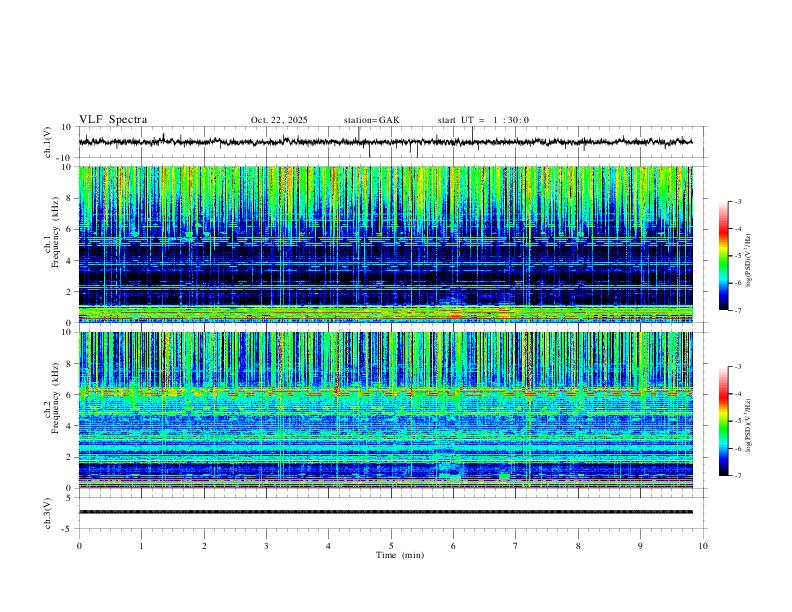792x612 pixels.
Task: Click the '-7' label on ch.2 color bar
Action: [x=737, y=476]
